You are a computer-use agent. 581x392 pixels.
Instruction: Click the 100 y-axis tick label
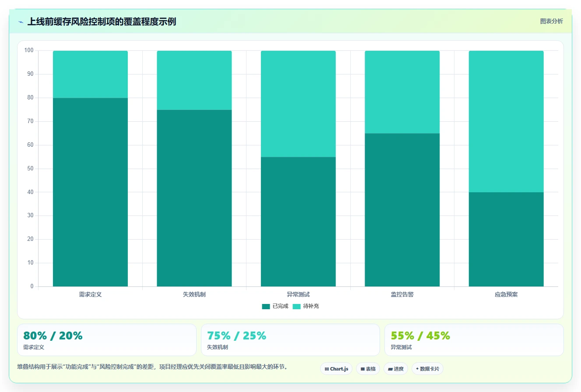coord(29,50)
